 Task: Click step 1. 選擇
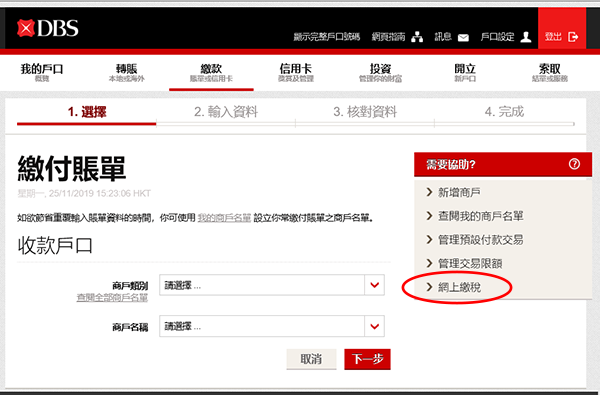click(87, 112)
